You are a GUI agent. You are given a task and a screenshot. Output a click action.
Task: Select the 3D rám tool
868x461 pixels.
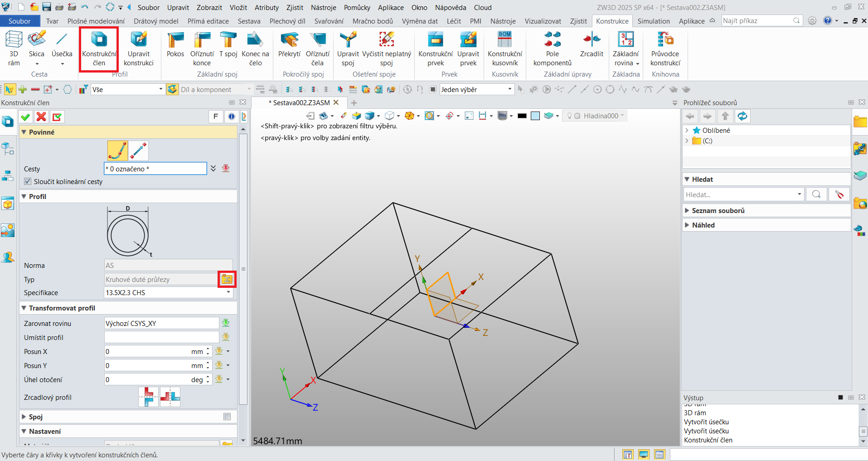14,48
